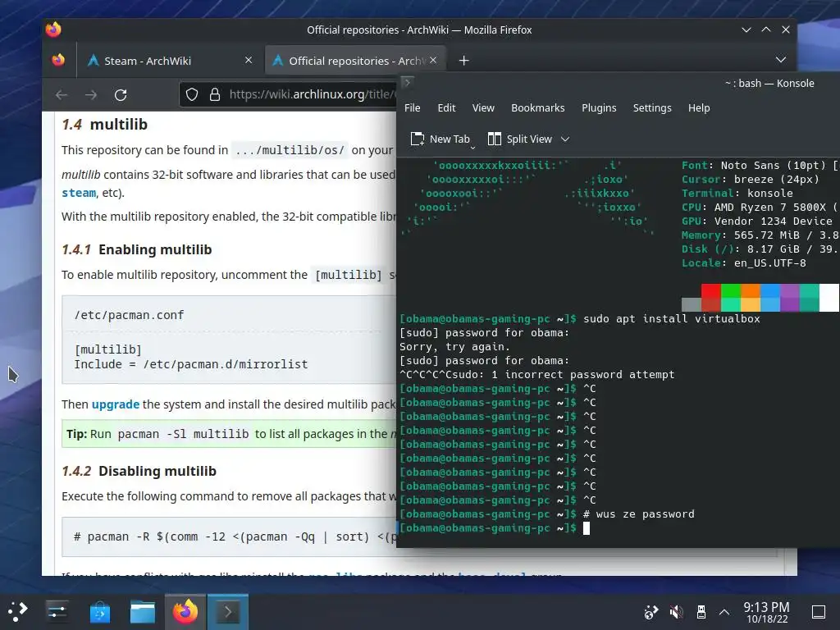Go back one page in Firefox

(x=62, y=95)
